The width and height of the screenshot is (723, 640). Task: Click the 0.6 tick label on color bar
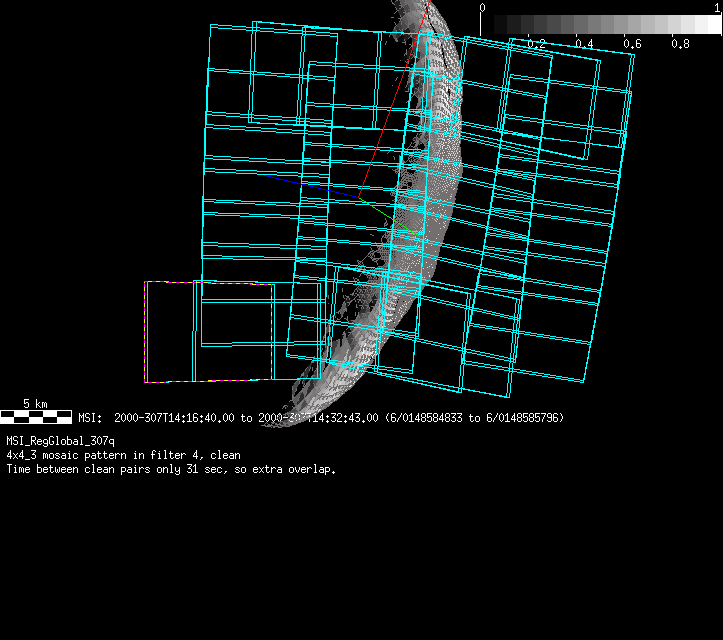pyautogui.click(x=632, y=44)
